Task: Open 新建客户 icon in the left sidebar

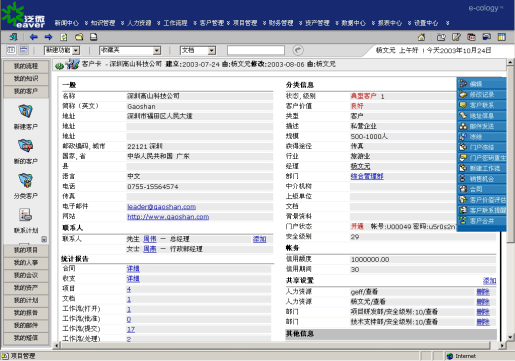Action: tap(26, 111)
